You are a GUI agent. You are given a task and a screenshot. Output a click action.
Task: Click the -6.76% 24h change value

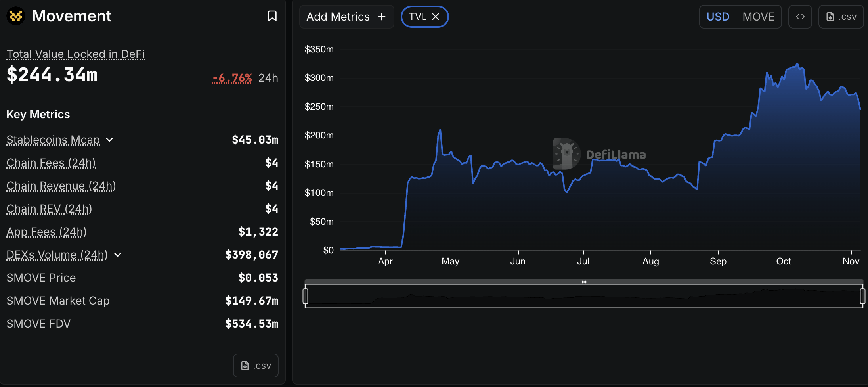pos(232,78)
